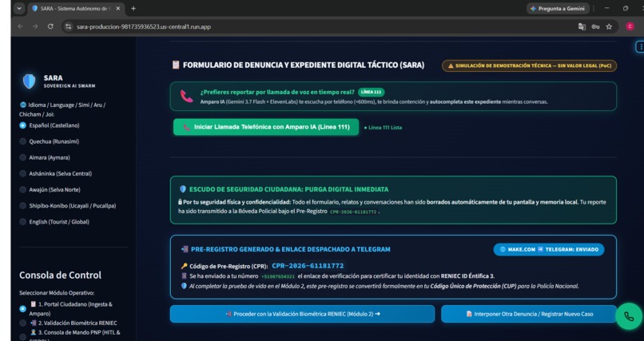
Task: Click the key icon beside Código de Pre-Registro
Action: pos(184,266)
